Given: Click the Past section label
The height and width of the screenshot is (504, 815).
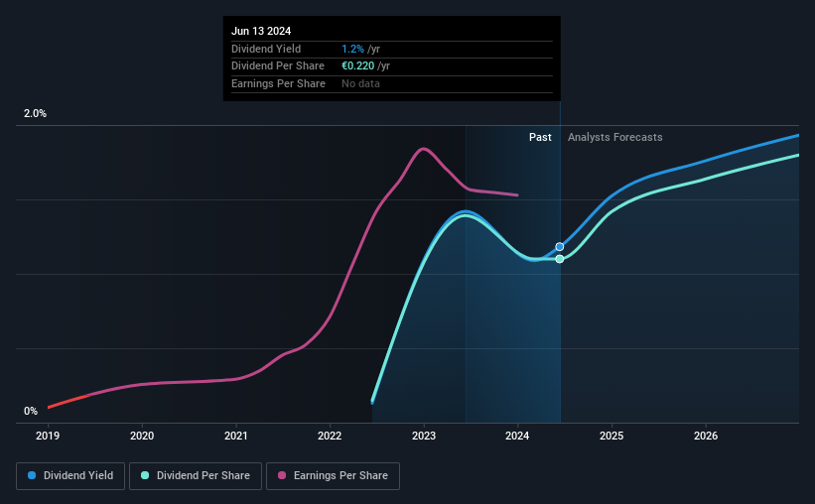Looking at the screenshot, I should [540, 137].
